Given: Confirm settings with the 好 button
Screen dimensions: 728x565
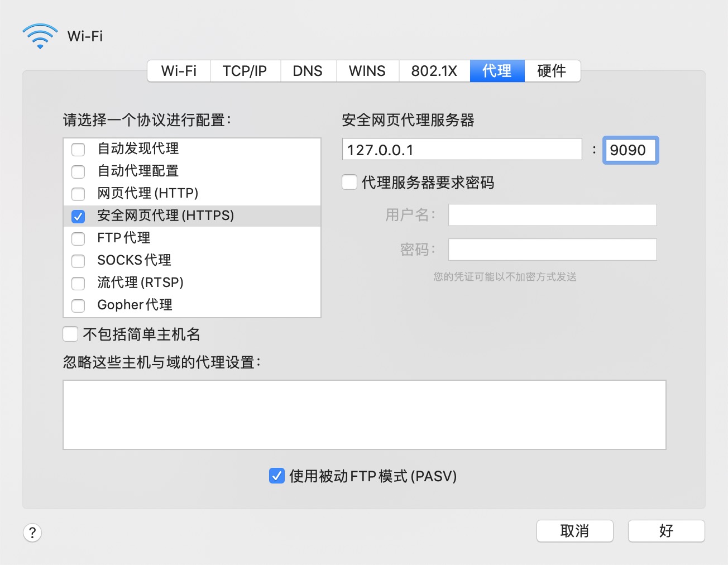Looking at the screenshot, I should pos(667,531).
